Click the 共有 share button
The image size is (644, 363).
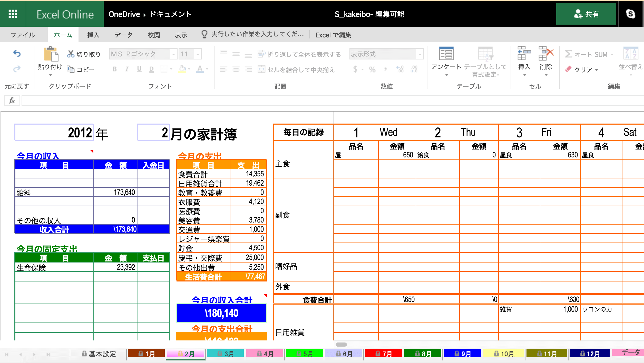586,14
